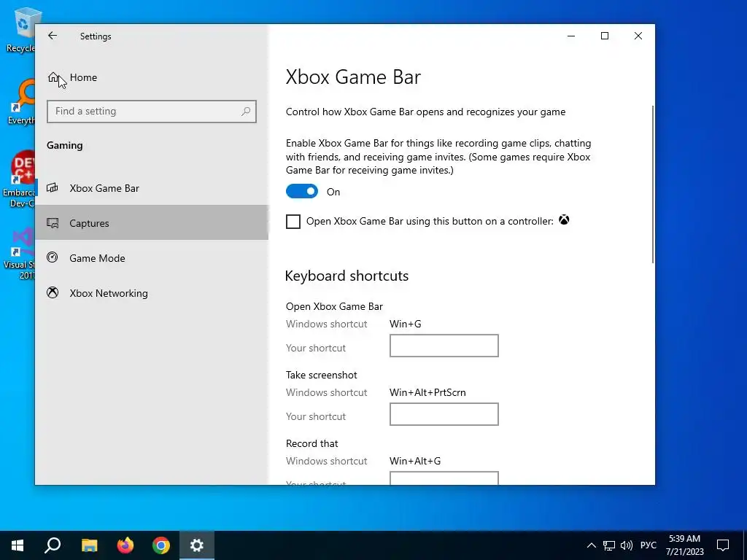747x560 pixels.
Task: Open volume control in tray
Action: (627, 545)
